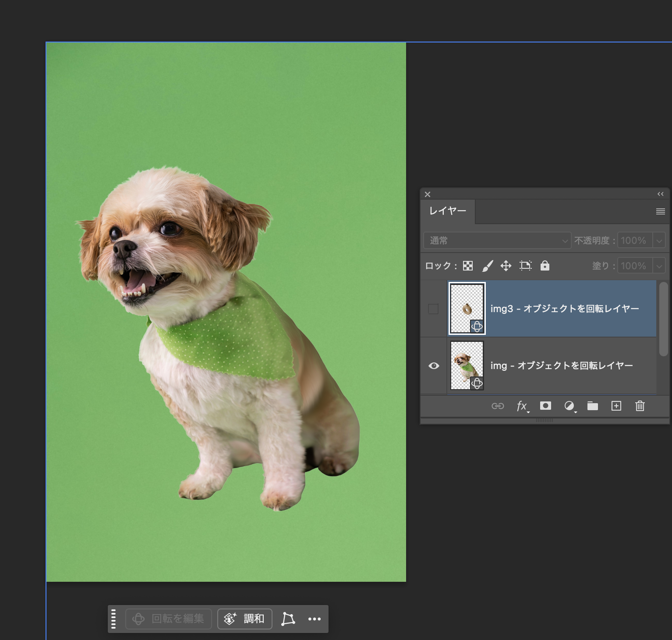Create a new layer

point(616,406)
